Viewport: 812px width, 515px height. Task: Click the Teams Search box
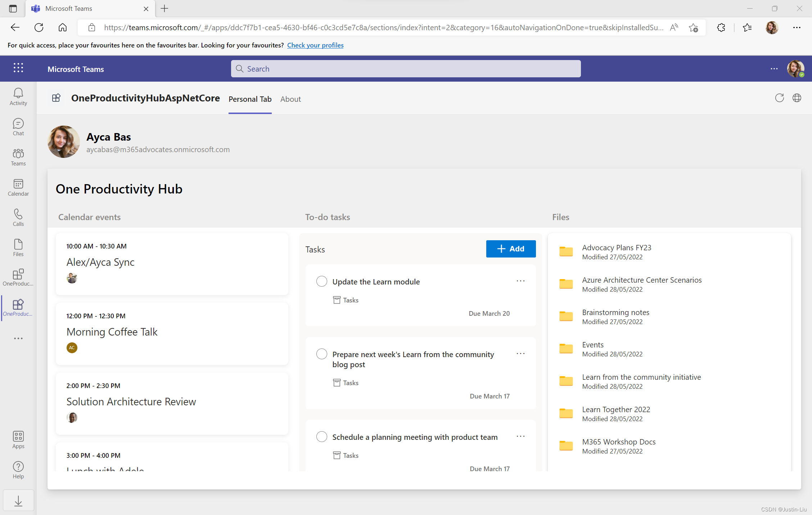pos(406,69)
